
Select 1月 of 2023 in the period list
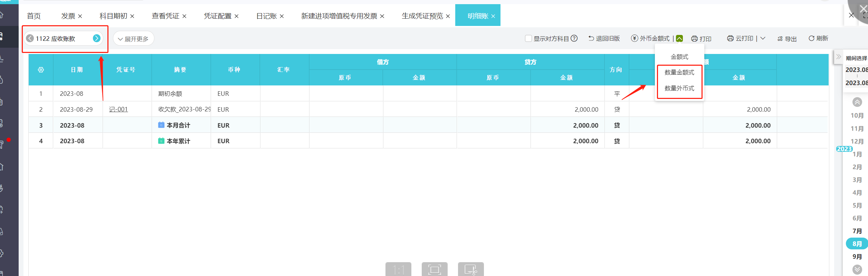(857, 154)
